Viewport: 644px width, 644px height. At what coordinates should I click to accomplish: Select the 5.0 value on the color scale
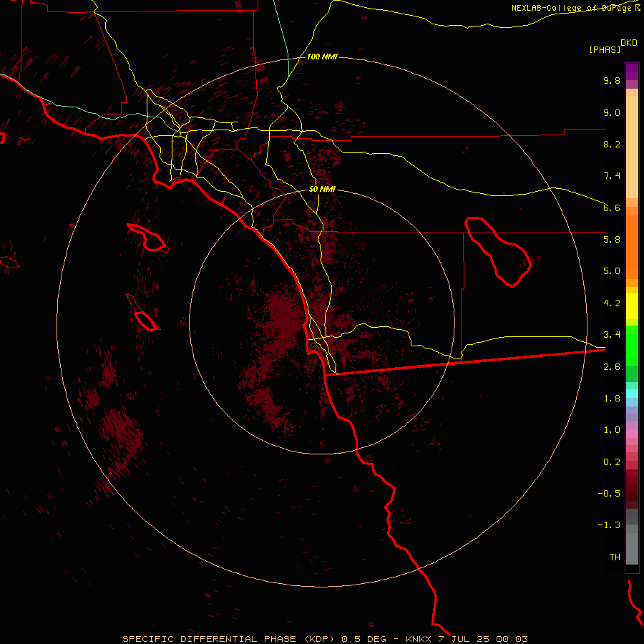coord(612,271)
